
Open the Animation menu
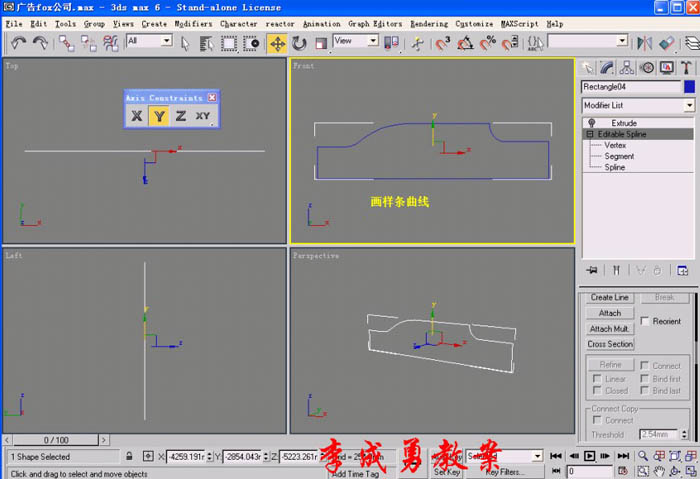pos(321,24)
